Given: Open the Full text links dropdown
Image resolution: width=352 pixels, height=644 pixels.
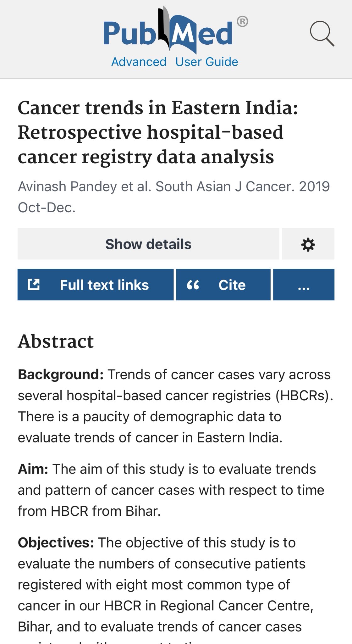Looking at the screenshot, I should click(x=96, y=285).
